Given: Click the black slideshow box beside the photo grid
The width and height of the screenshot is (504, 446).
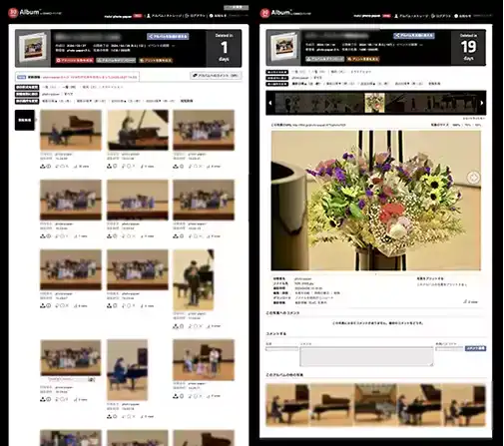Looking at the screenshot, I should click(x=25, y=120).
